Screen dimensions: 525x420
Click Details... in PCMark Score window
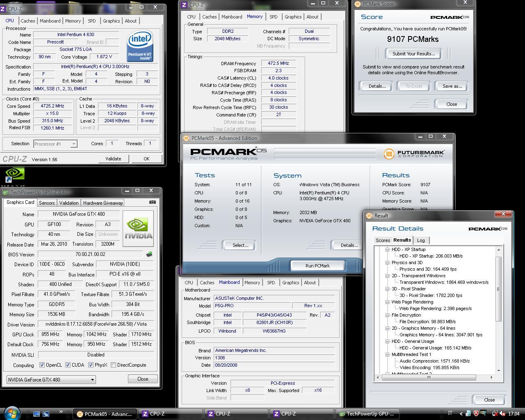377,86
